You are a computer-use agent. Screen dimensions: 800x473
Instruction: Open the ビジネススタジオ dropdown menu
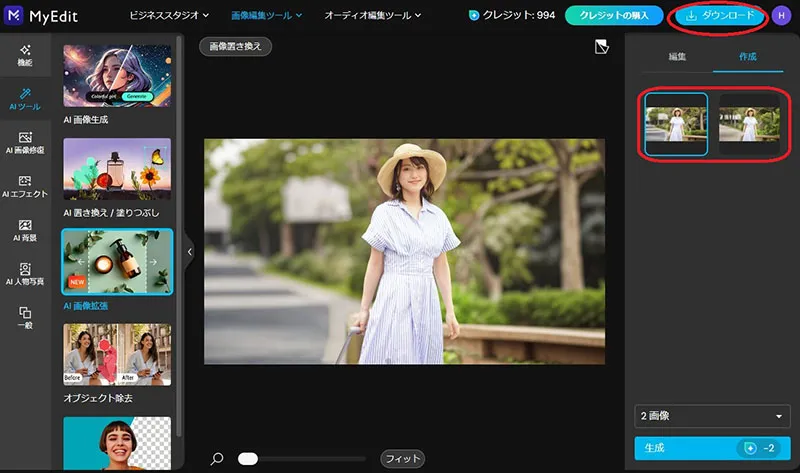[169, 15]
